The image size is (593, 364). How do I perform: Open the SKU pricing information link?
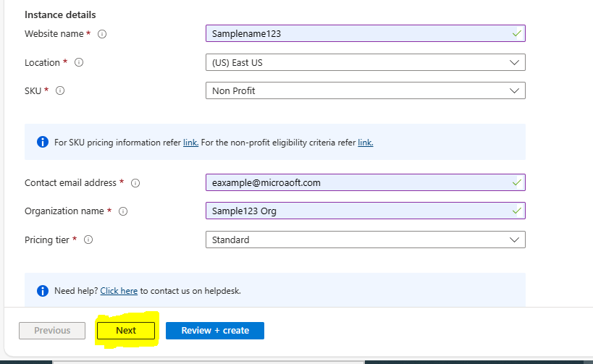pos(190,143)
